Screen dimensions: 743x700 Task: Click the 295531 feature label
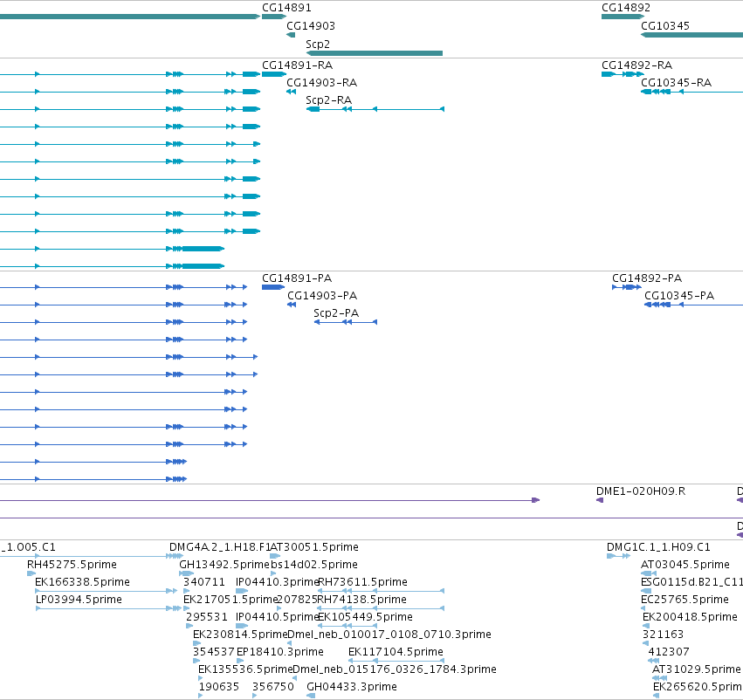point(207,617)
